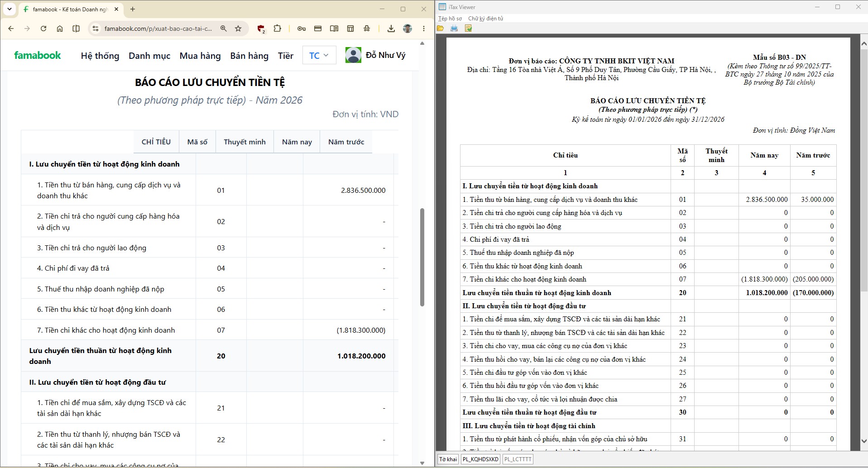This screenshot has height=468, width=868.
Task: Close the famabook browser tab
Action: click(x=116, y=9)
